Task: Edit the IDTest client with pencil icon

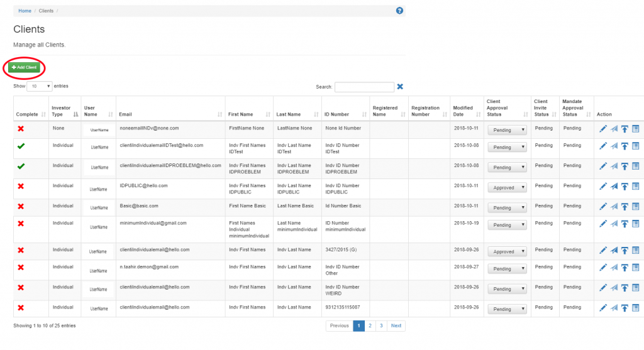Action: point(603,146)
